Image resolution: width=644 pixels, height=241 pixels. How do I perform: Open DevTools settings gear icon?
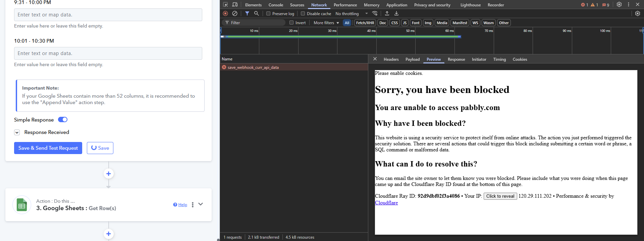pyautogui.click(x=619, y=5)
